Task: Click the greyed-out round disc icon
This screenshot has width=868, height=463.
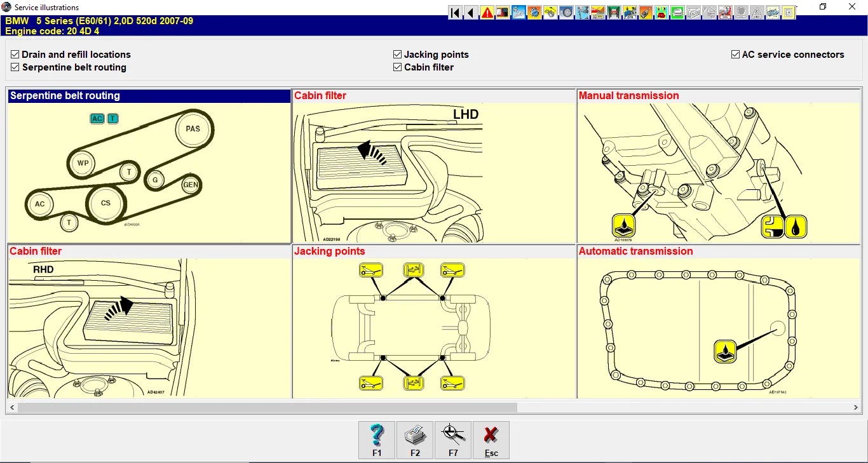Action: (741, 12)
